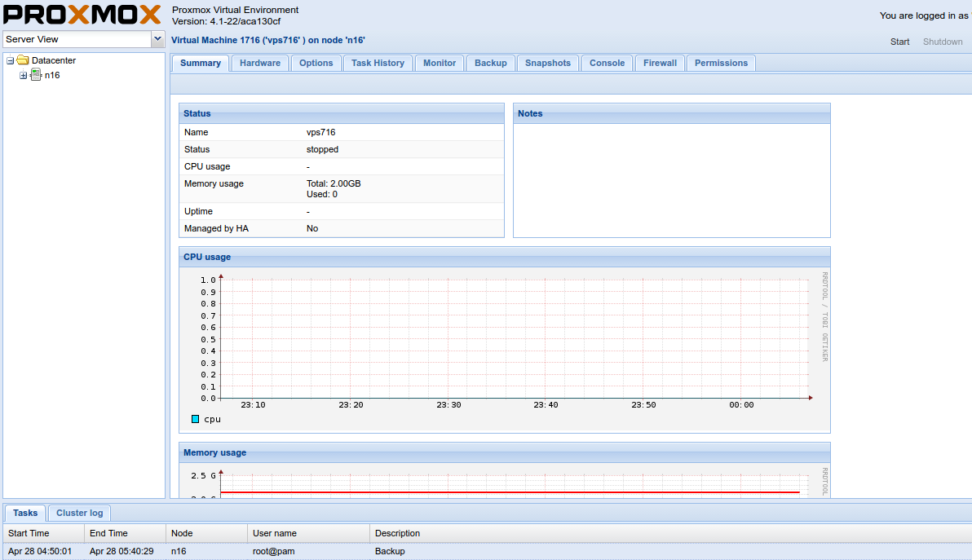The width and height of the screenshot is (972, 560).
Task: Switch to the Hardware tab
Action: pos(260,63)
